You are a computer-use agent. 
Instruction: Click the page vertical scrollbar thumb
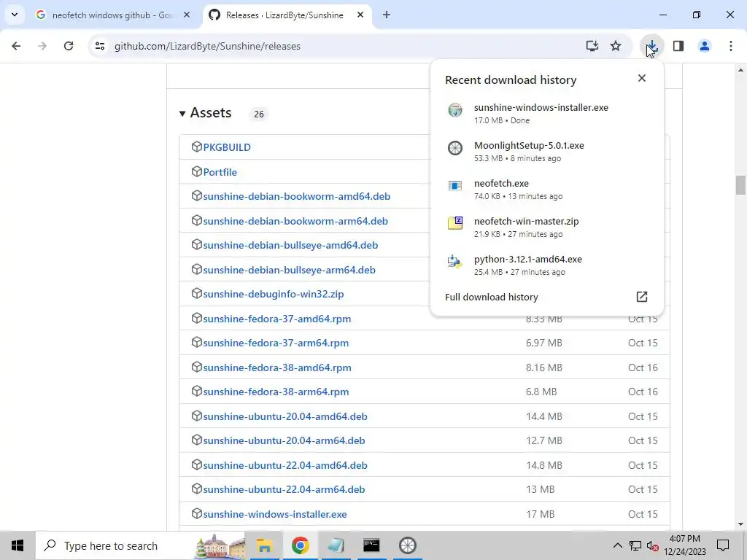(x=740, y=184)
